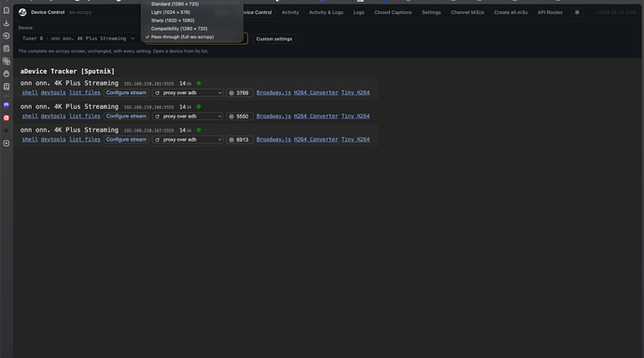Open the Tuner 0 device dropdown
The image size is (644, 358).
pyautogui.click(x=78, y=38)
